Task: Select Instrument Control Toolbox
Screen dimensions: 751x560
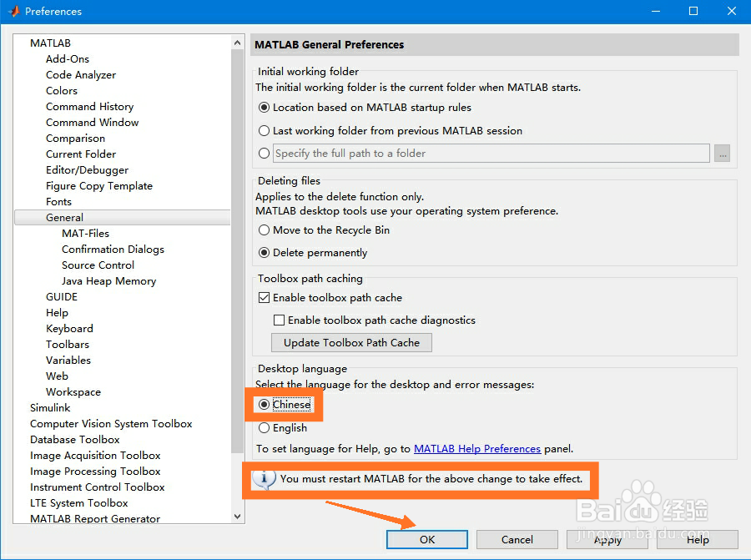Action: pyautogui.click(x=98, y=487)
